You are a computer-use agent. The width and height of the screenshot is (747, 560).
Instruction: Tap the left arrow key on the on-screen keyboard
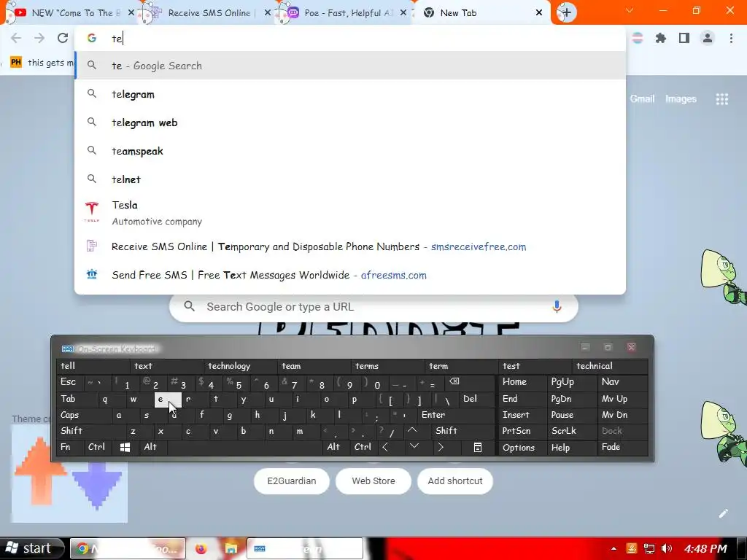tap(385, 447)
